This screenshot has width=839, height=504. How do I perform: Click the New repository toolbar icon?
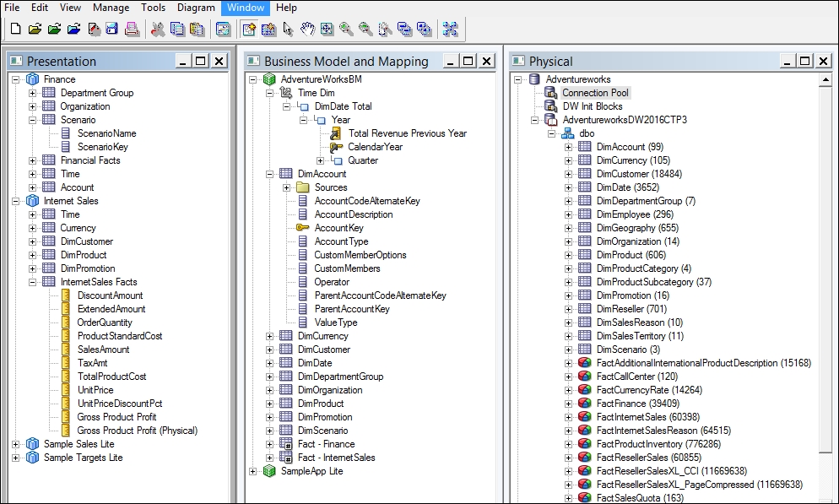pos(15,29)
